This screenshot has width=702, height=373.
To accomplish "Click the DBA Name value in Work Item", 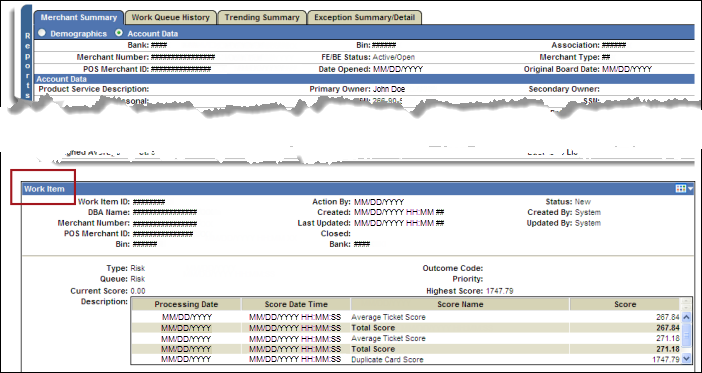I will click(165, 212).
